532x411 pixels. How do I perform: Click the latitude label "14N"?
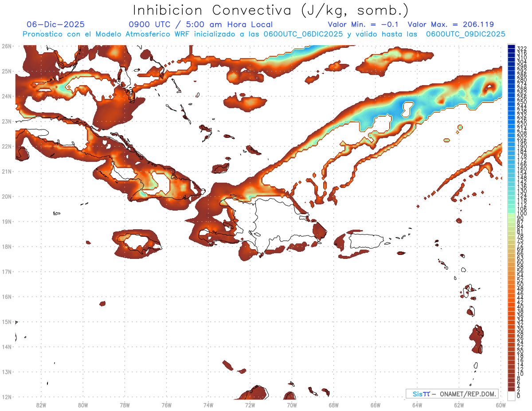(x=7, y=347)
